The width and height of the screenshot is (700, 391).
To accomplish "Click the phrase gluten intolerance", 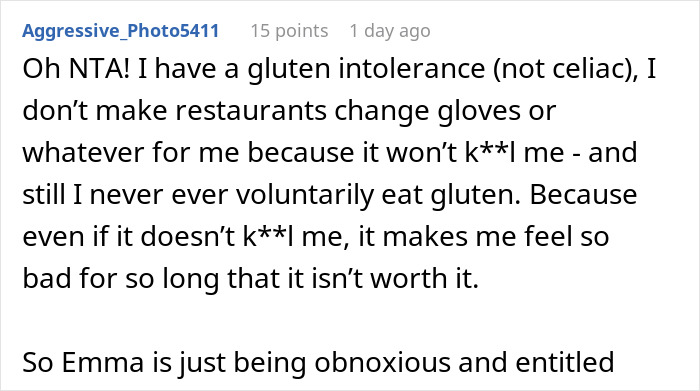I will point(366,69).
